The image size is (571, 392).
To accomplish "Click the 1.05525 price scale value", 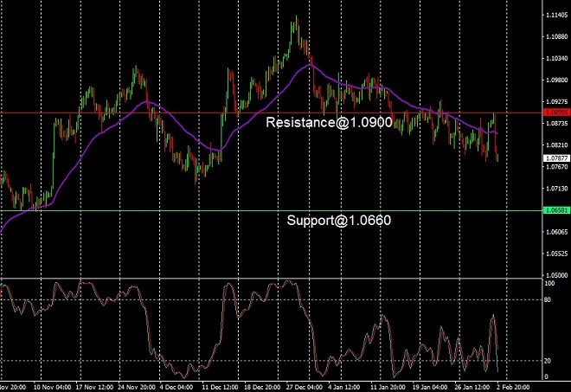I will tap(557, 254).
